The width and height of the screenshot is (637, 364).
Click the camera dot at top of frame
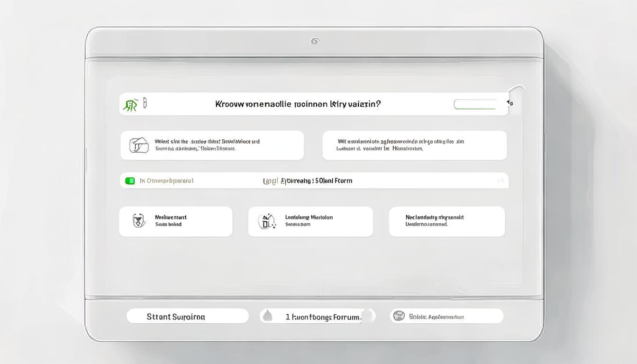pyautogui.click(x=315, y=41)
